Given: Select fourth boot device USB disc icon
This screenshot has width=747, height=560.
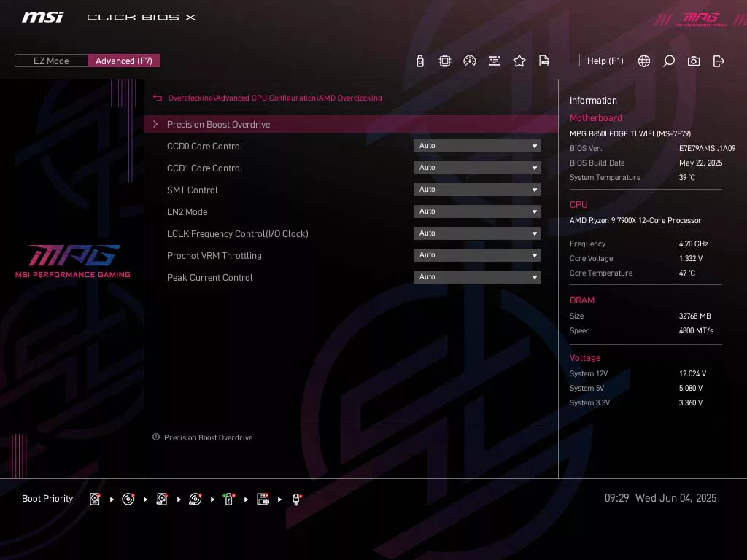Looking at the screenshot, I should click(196, 499).
